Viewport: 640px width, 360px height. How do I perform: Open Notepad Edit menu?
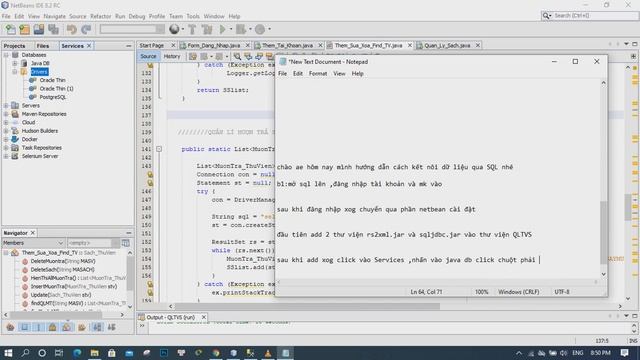(298, 73)
